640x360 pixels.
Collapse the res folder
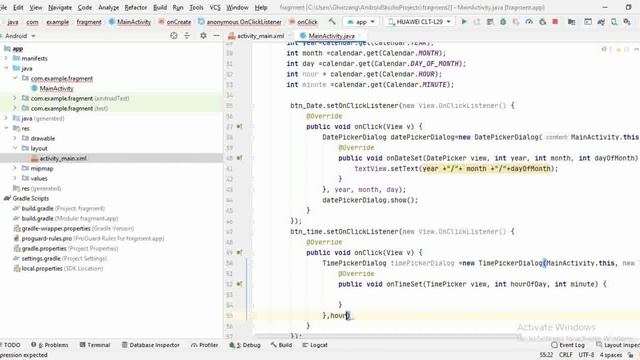click(x=6, y=128)
